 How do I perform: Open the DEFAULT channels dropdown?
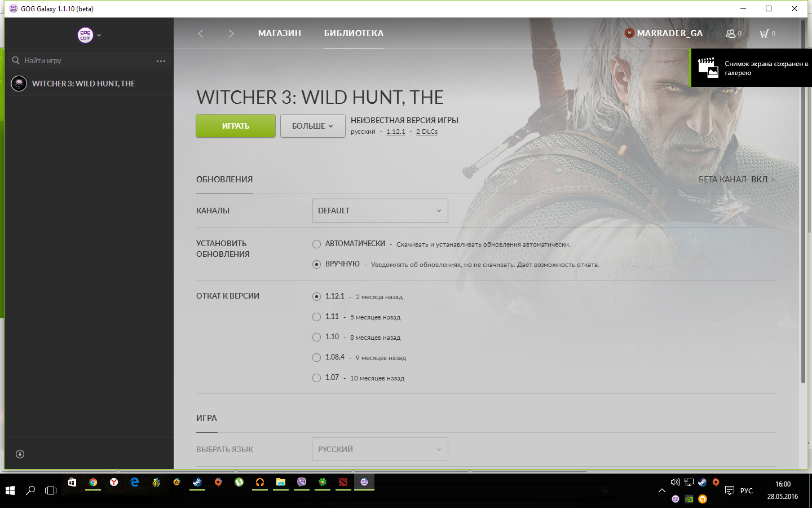click(380, 211)
